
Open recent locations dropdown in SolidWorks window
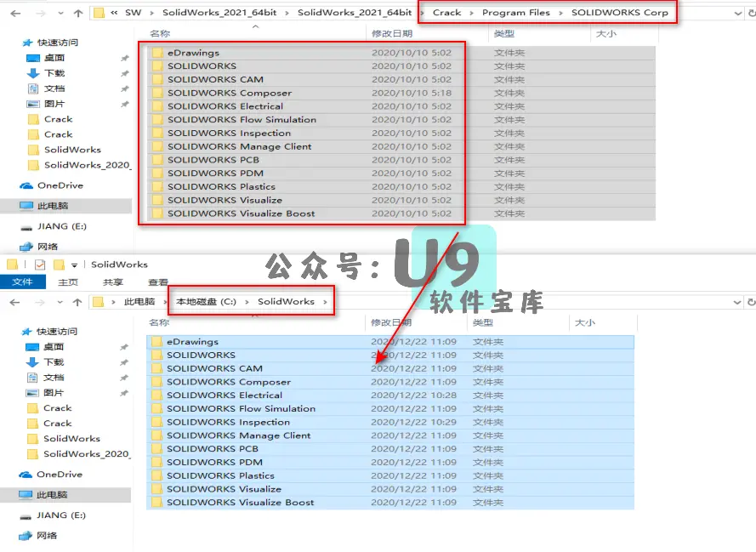pos(60,302)
